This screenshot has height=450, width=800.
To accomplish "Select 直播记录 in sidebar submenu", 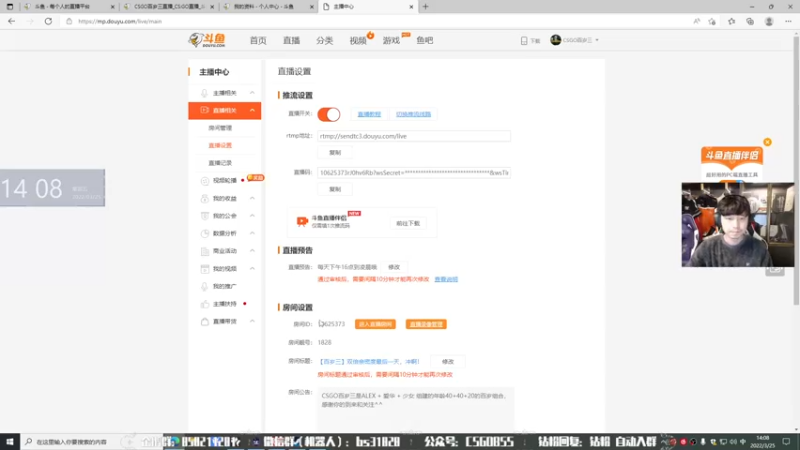I will click(220, 163).
